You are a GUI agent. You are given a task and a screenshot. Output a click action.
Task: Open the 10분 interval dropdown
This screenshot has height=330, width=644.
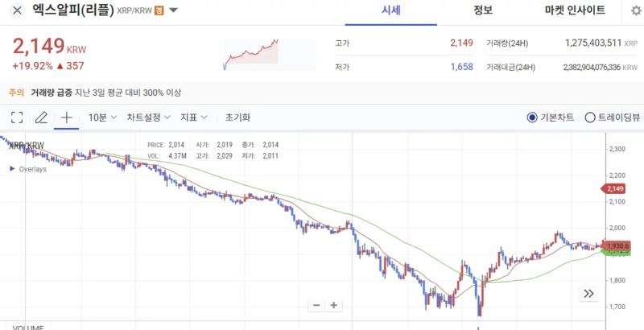[102, 118]
